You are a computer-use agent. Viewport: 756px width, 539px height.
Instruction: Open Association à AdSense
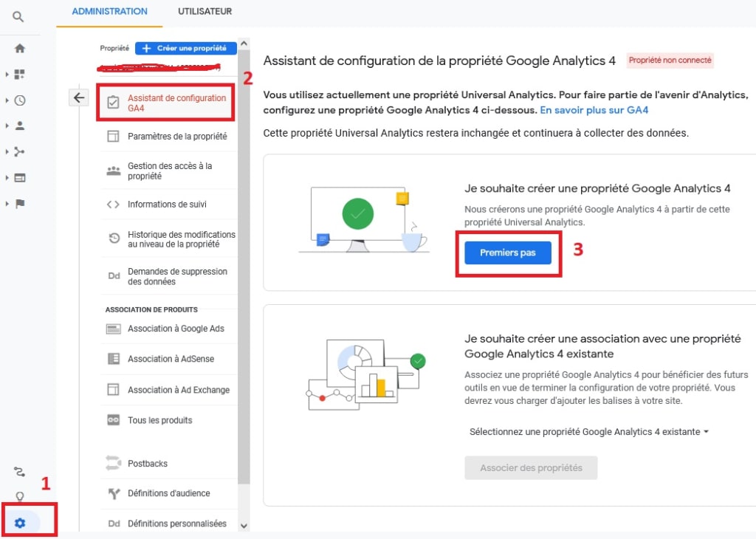[x=169, y=359]
